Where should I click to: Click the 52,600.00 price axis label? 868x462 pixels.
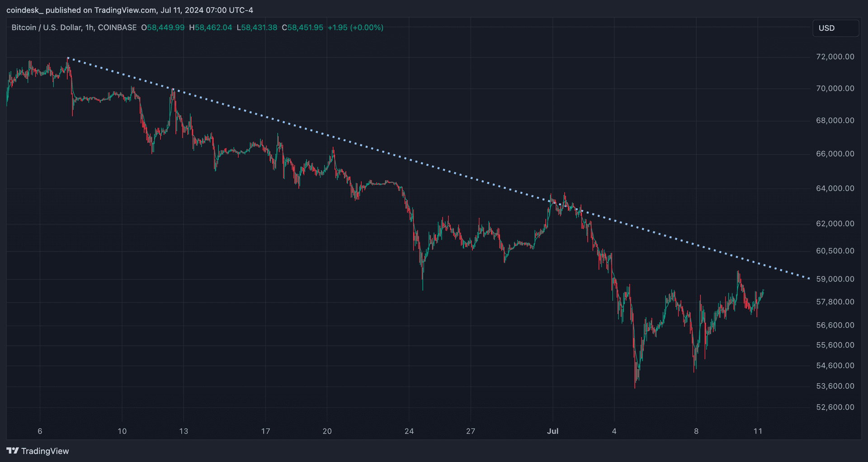click(x=835, y=407)
